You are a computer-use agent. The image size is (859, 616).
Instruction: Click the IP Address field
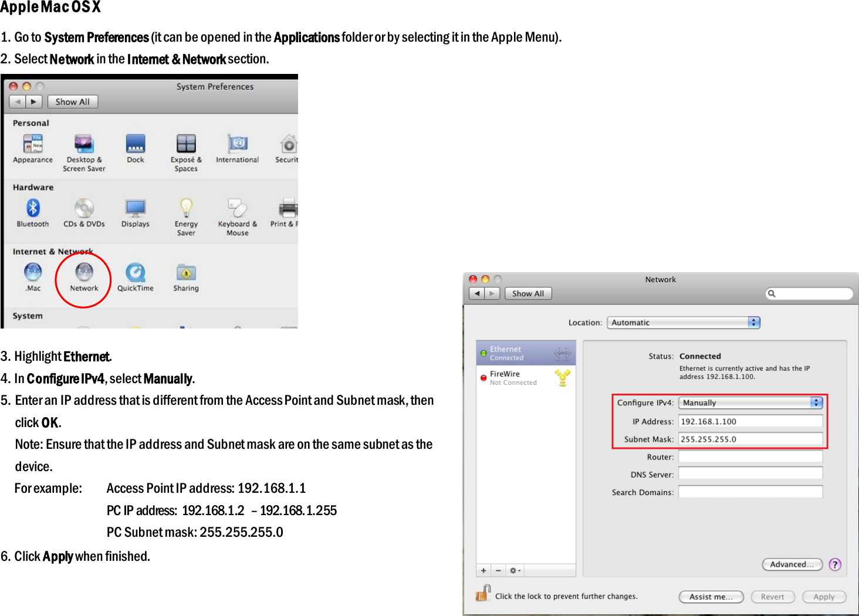[750, 421]
